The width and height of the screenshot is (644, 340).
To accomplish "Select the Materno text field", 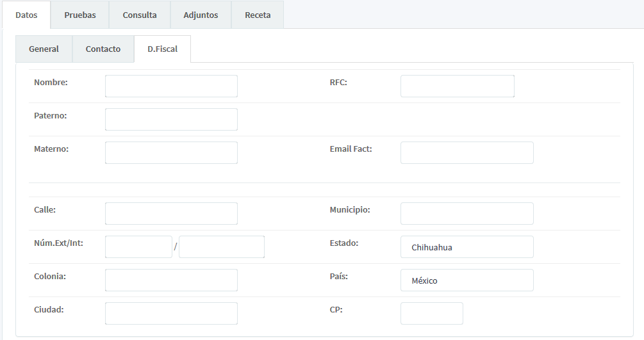I will (x=171, y=152).
